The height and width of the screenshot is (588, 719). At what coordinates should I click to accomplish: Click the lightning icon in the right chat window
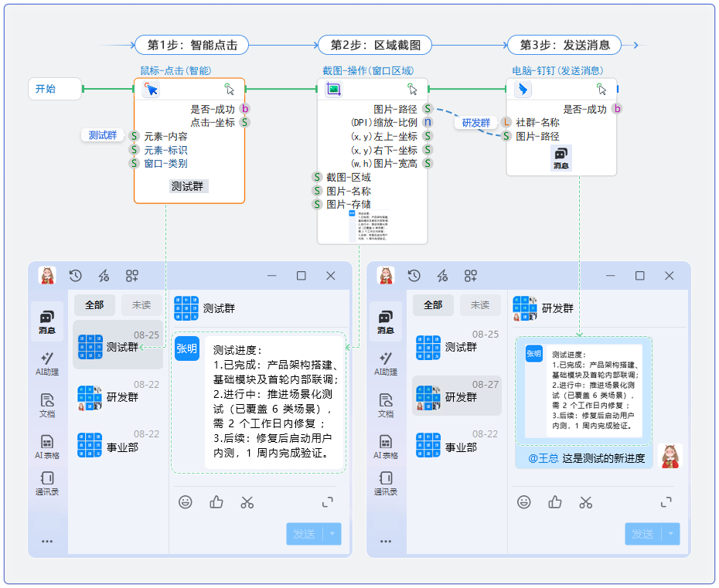442,276
